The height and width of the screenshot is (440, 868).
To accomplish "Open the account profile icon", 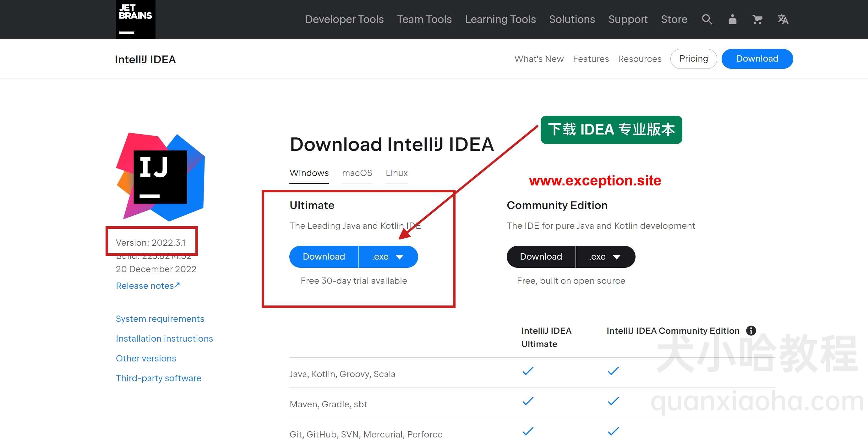I will pos(732,19).
